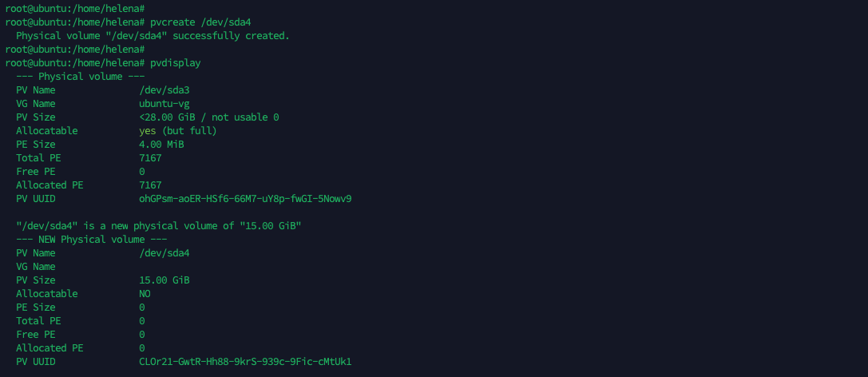Select the PV UUID starting with CLOr21
The height and width of the screenshot is (377, 868).
pyautogui.click(x=245, y=362)
